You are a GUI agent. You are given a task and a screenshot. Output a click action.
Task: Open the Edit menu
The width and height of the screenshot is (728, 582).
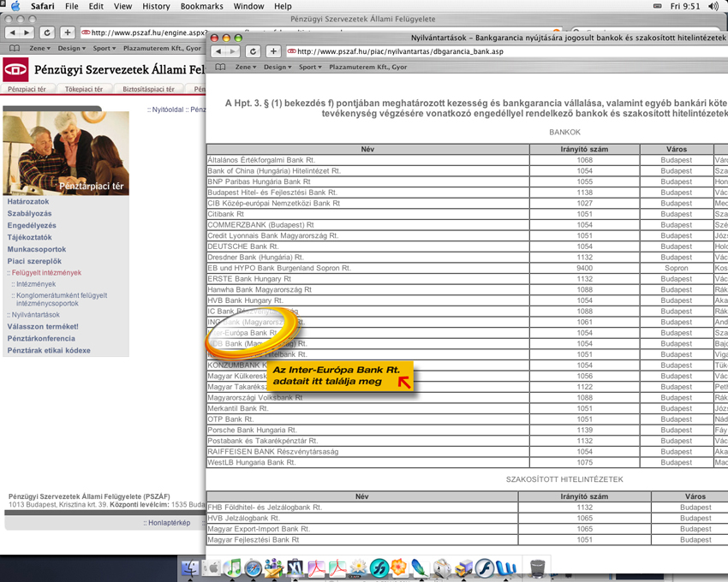click(96, 7)
